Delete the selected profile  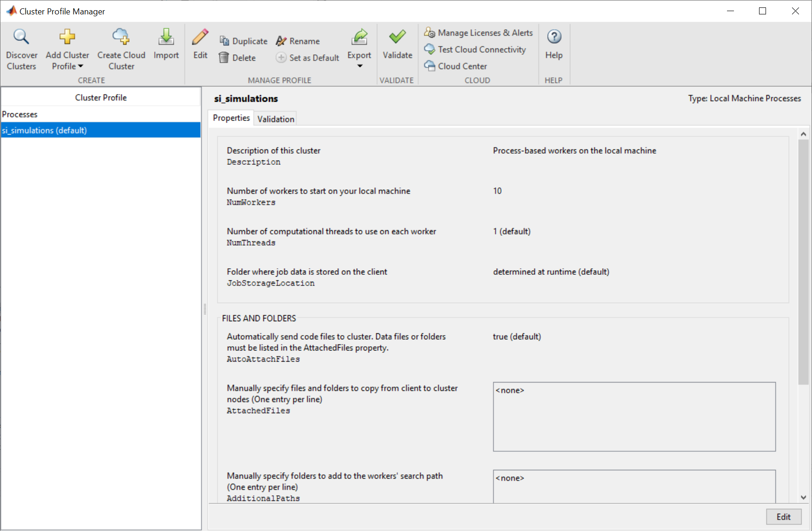[237, 58]
